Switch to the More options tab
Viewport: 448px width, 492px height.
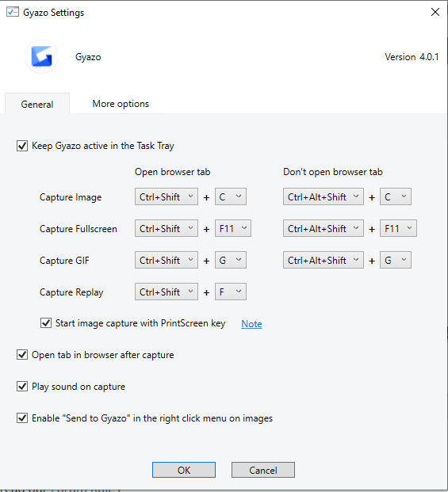(121, 104)
